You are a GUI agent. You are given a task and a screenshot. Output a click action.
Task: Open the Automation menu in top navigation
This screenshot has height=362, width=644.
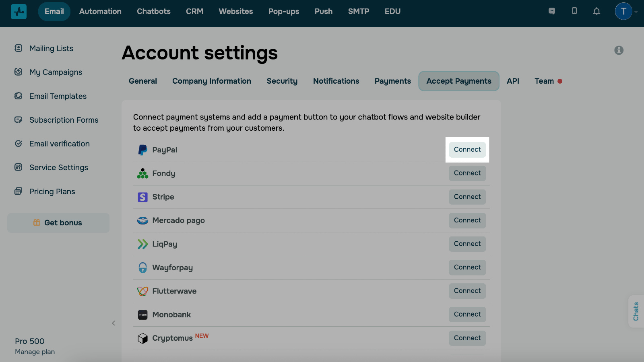click(x=100, y=12)
